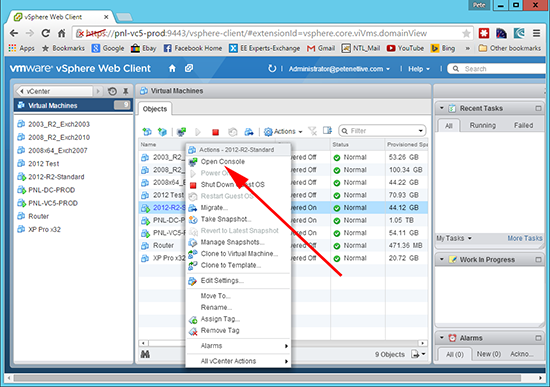The image size is (550, 387).
Task: Select Open Console from context menu
Action: coord(238,162)
